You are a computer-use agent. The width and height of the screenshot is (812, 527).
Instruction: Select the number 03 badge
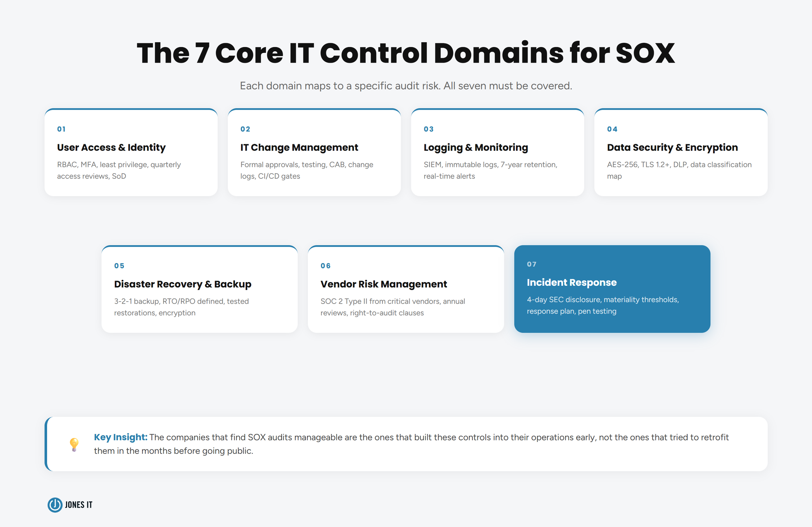428,129
